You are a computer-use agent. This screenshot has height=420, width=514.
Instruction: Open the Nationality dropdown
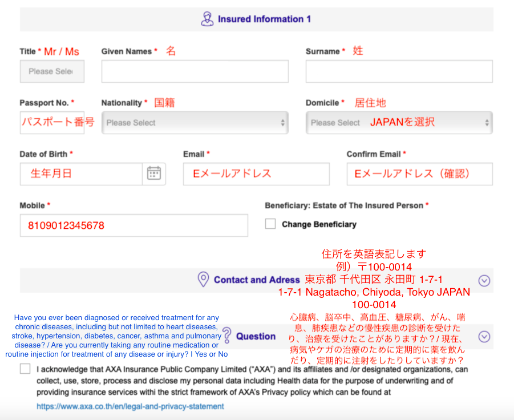click(195, 123)
